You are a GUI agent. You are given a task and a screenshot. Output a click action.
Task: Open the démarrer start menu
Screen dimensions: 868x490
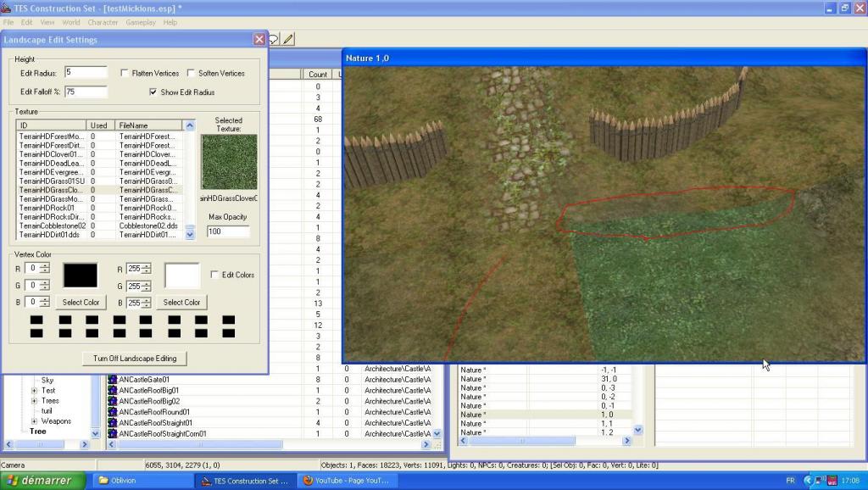pos(43,481)
